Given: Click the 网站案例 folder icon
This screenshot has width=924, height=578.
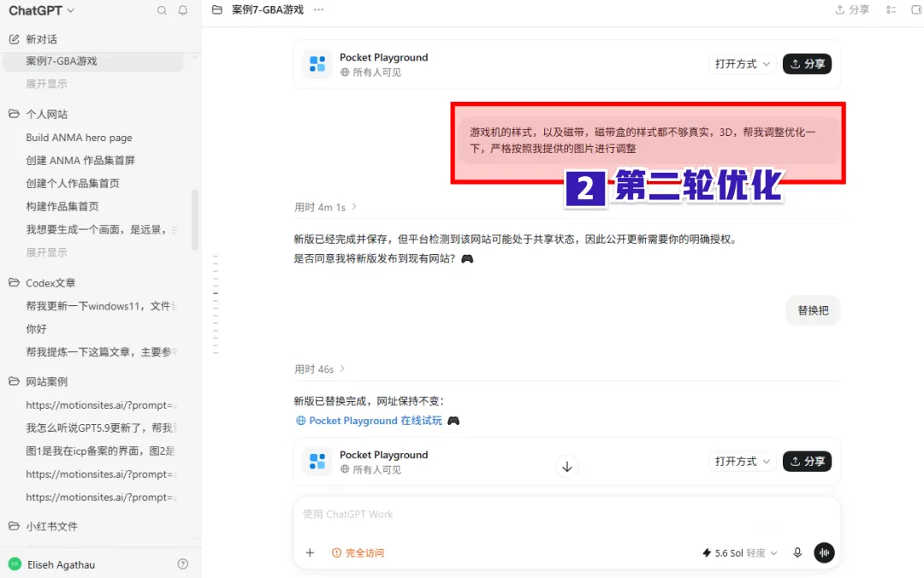Looking at the screenshot, I should (x=15, y=381).
